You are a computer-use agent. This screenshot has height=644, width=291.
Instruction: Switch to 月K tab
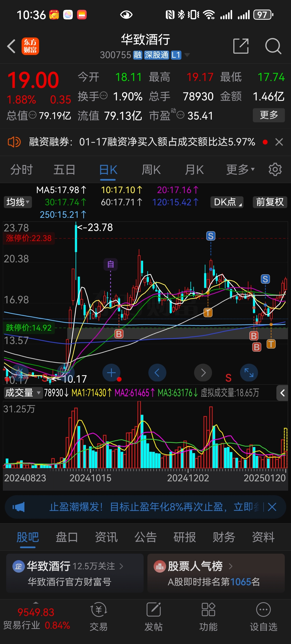(194, 170)
